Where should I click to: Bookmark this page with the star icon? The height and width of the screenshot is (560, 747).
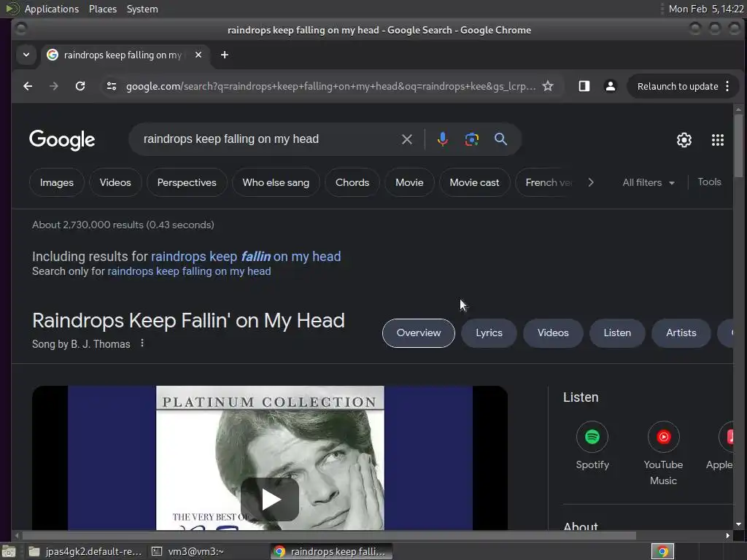point(548,86)
